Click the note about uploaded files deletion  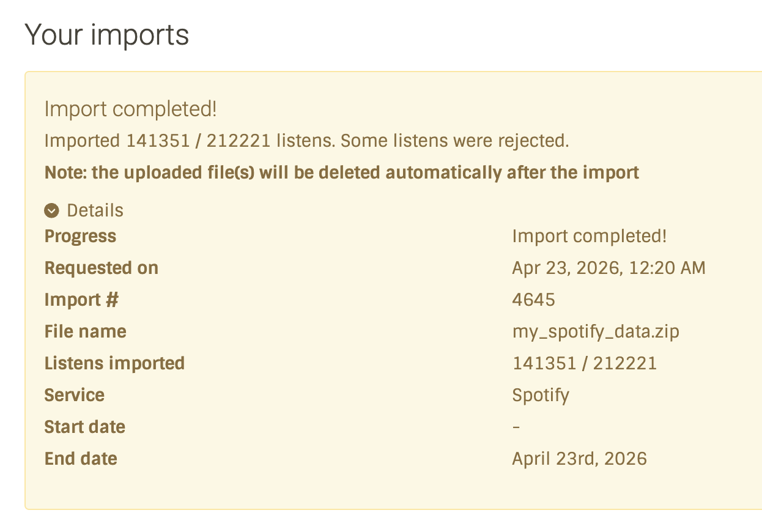pyautogui.click(x=342, y=172)
